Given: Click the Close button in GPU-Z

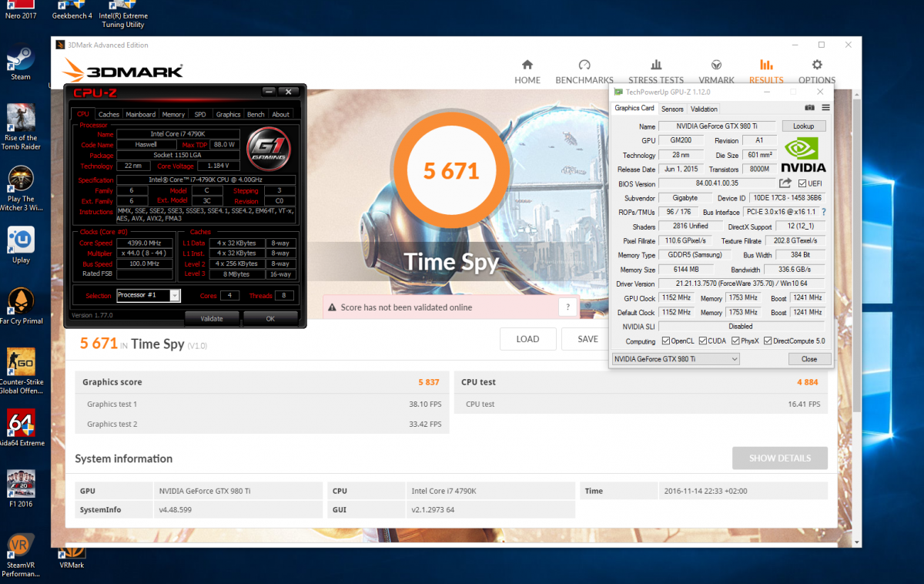Looking at the screenshot, I should [809, 359].
